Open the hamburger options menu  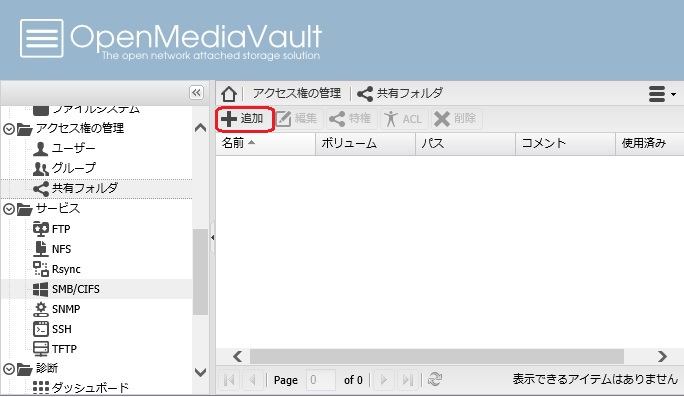661,94
